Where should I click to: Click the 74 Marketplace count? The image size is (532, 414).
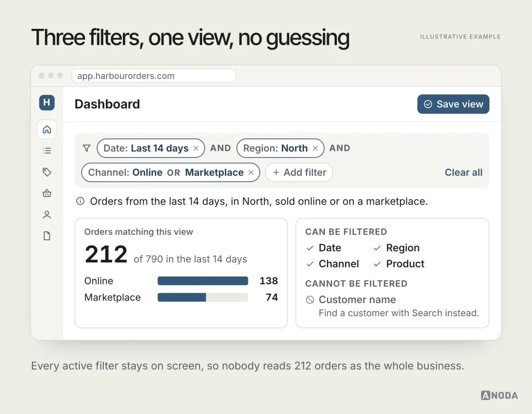pyautogui.click(x=272, y=297)
